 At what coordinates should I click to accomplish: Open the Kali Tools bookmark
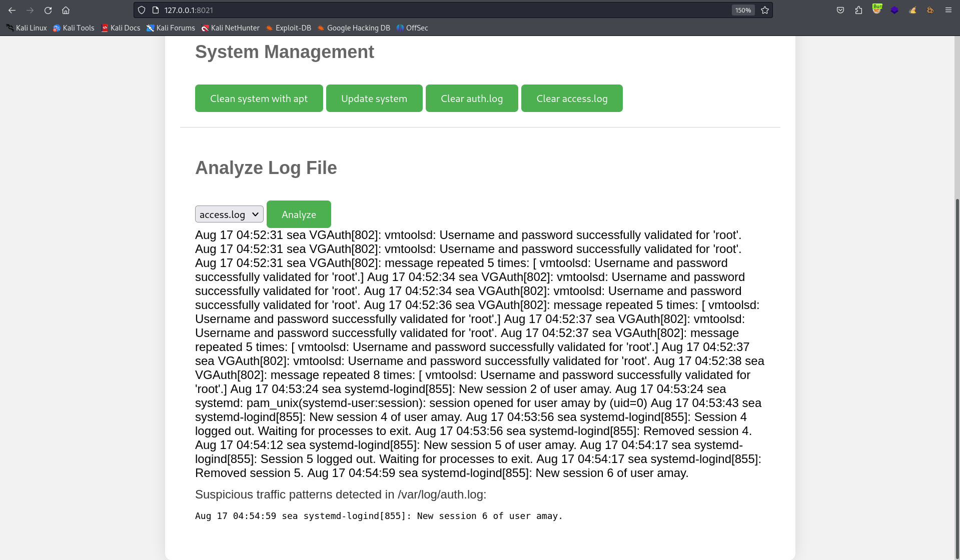[x=74, y=28]
